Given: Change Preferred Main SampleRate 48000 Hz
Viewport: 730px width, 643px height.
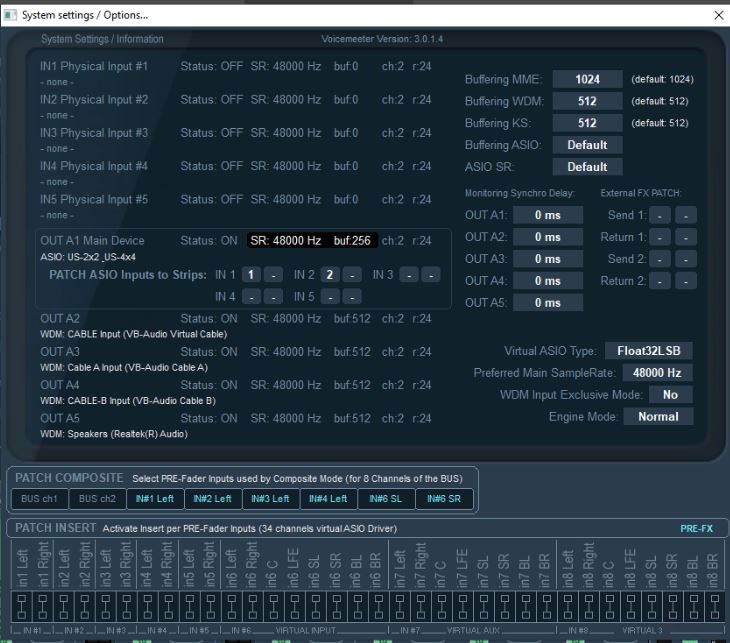Looking at the screenshot, I should click(657, 372).
